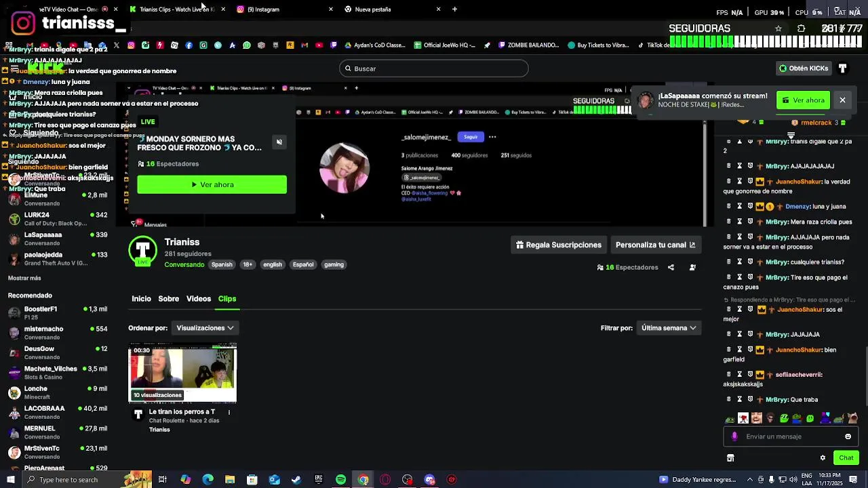This screenshot has width=868, height=488.
Task: Open misternacho recommended channel
Action: coord(58,333)
